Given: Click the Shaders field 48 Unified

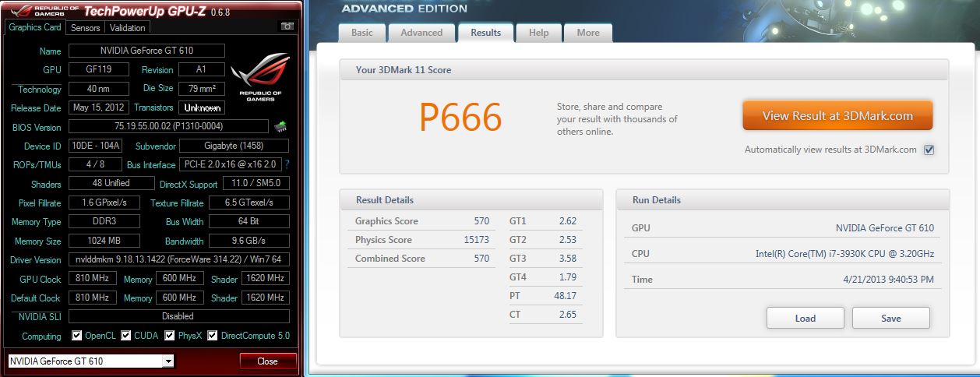Looking at the screenshot, I should click(112, 183).
